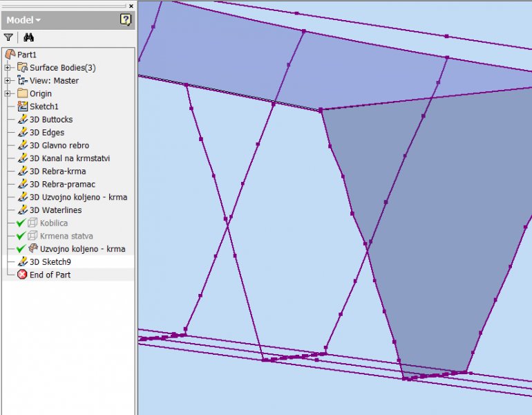The height and width of the screenshot is (415, 532).
Task: Click the 3D Edges sketch icon
Action: coord(22,133)
